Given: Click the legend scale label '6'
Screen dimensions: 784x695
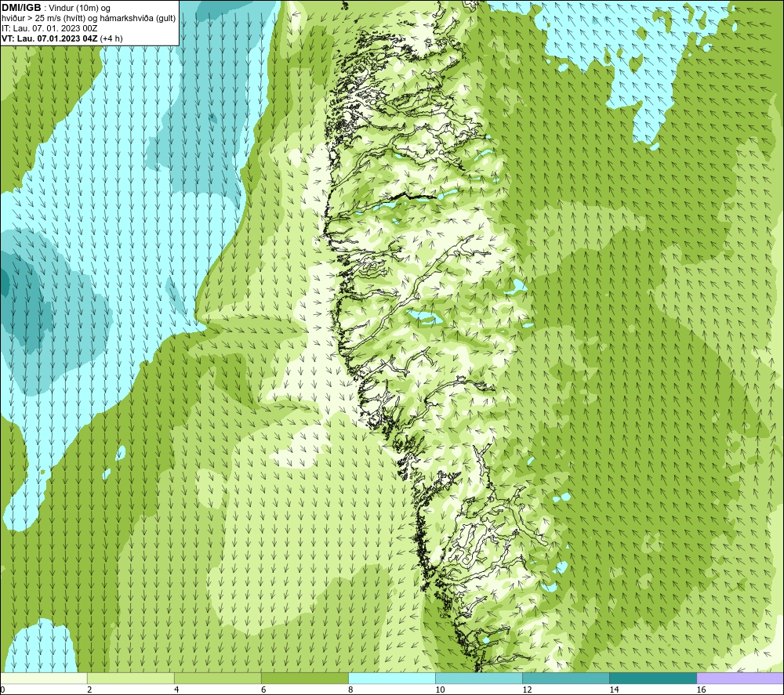Looking at the screenshot, I should 263,690.
